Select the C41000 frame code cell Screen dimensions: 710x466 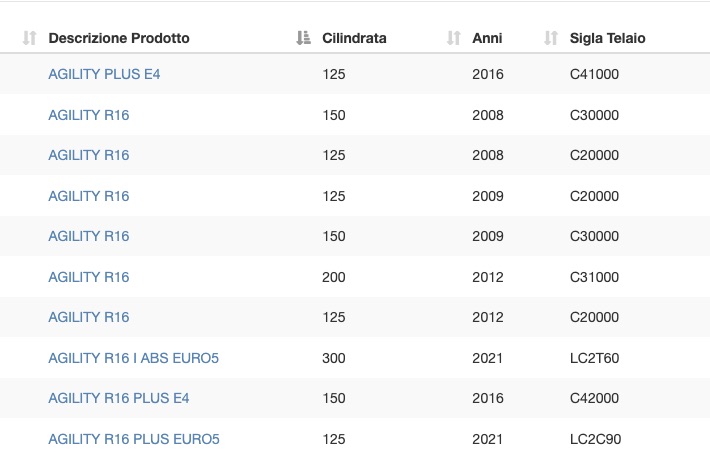(x=594, y=74)
